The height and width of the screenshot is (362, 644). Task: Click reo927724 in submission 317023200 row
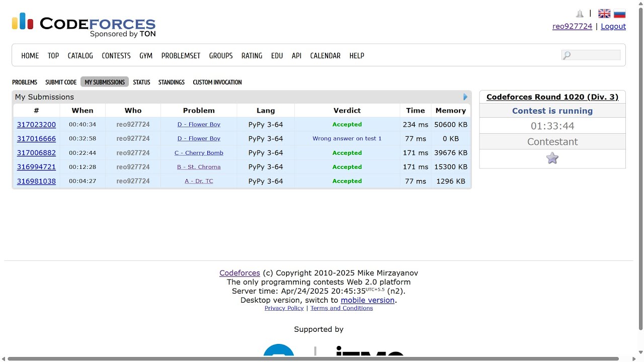coord(133,125)
